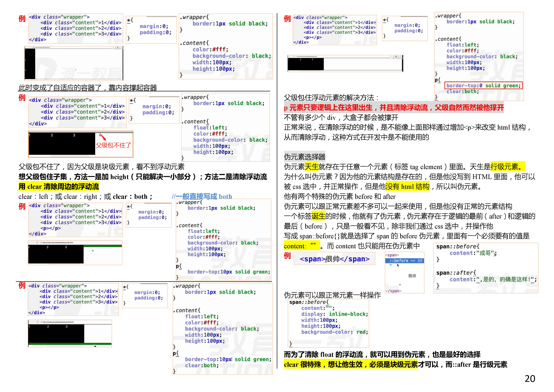Screen dimensions: 554x392
Task: Click display: inline-block line in span::before code
Action: click(334, 314)
